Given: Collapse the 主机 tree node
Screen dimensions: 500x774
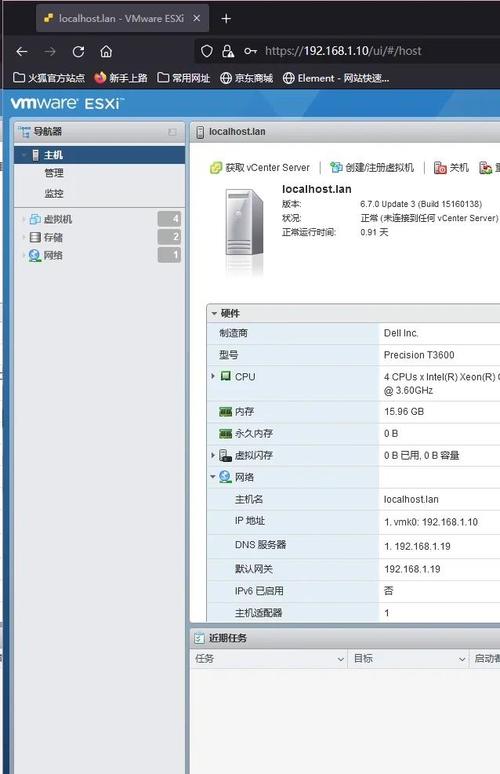Looking at the screenshot, I should (x=23, y=155).
